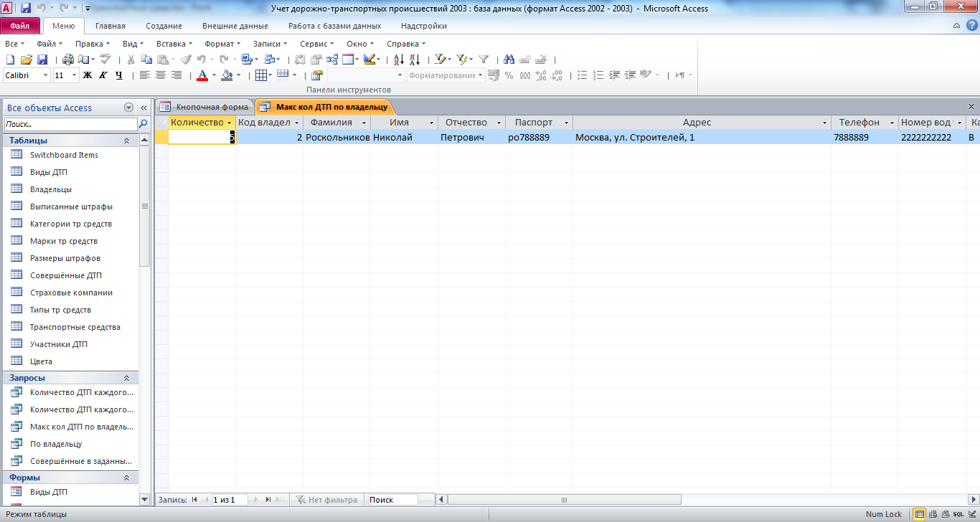Switch to SQL view in status bar
Screen dimensions: 980x522
click(957, 514)
